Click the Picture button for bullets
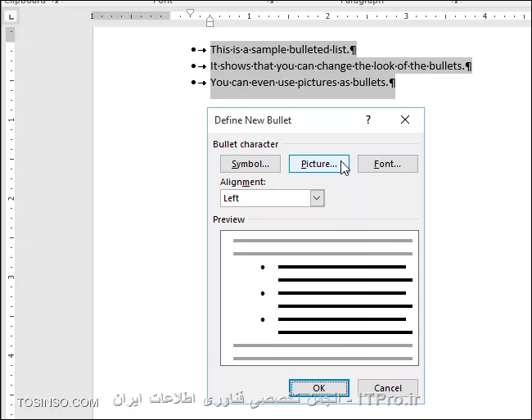Screen dimensions: 532x420 point(319,164)
